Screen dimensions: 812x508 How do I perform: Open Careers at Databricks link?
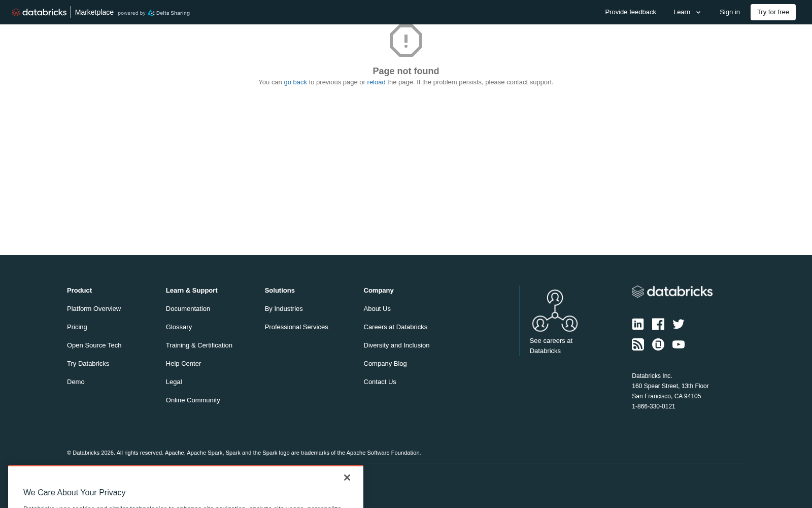click(x=395, y=327)
